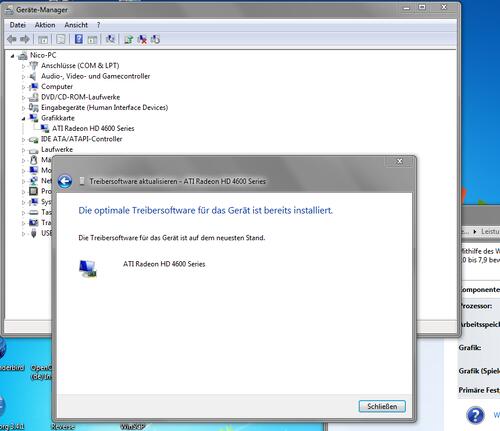Select ATI Radeon HD 4600 Series tree item
500x431 pixels.
click(93, 128)
